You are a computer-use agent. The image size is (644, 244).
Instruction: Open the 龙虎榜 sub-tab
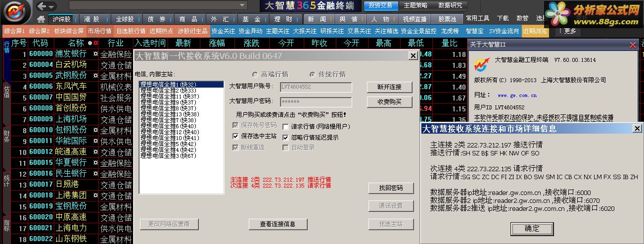pos(450,31)
